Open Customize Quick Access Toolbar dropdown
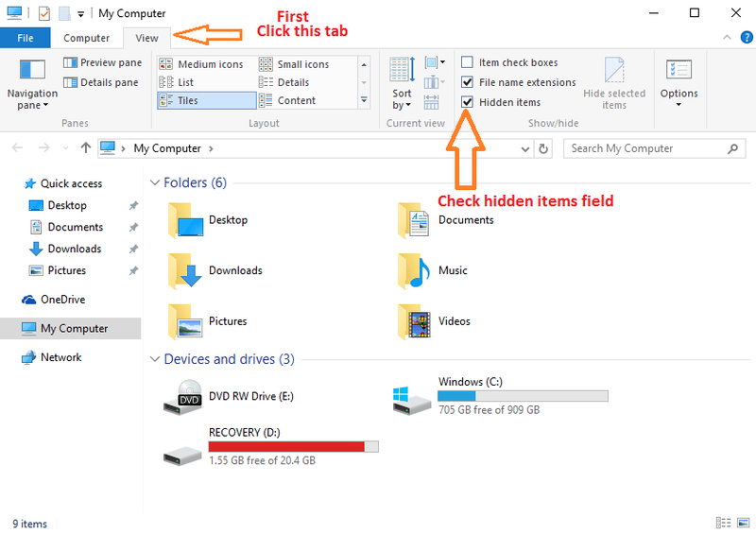The width and height of the screenshot is (756, 534). [81, 14]
